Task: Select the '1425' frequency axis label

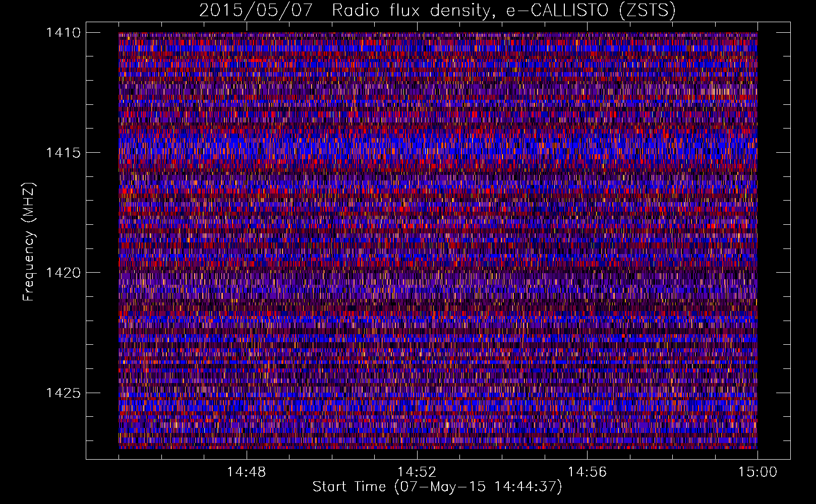Action: (63, 393)
